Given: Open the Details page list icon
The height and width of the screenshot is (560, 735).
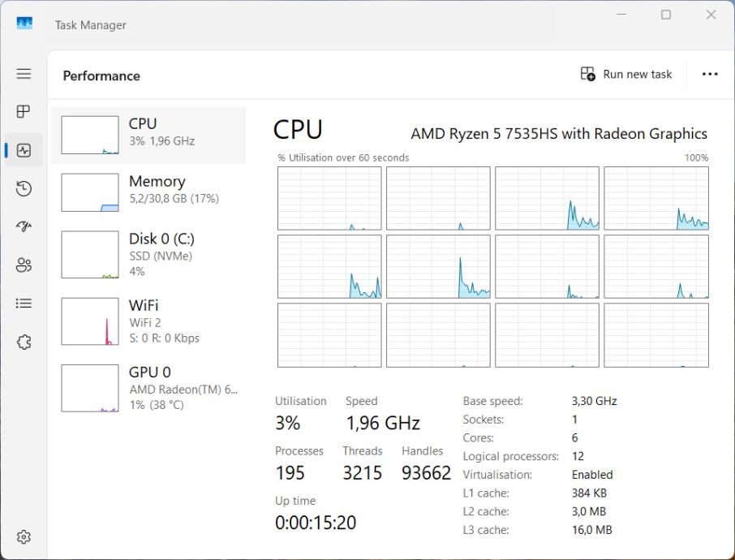Looking at the screenshot, I should [x=24, y=304].
